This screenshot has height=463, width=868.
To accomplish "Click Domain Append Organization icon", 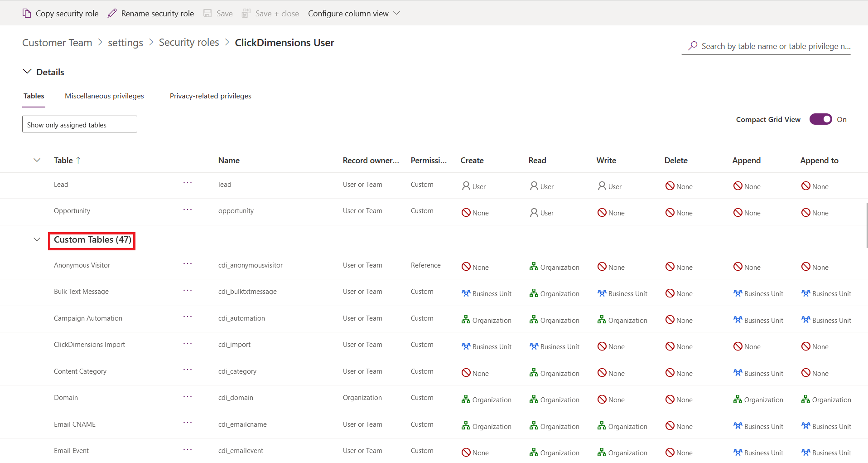I will click(x=738, y=399).
